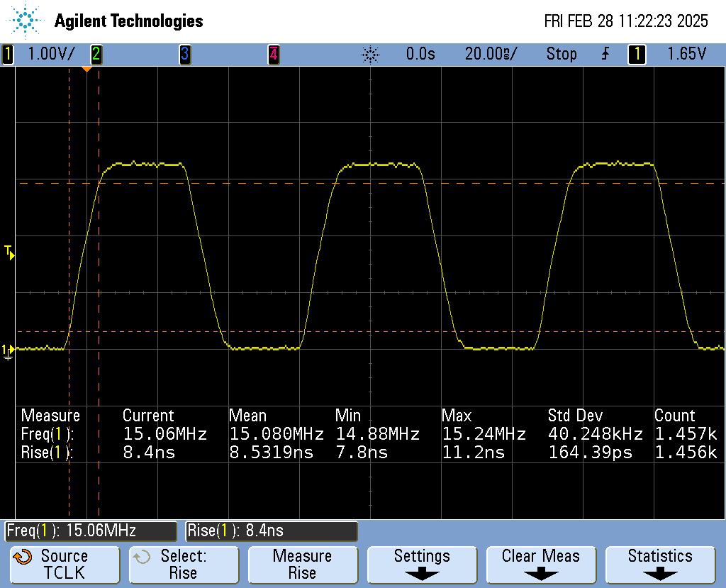Image resolution: width=726 pixels, height=588 pixels.
Task: Click the rising edge trigger slope icon
Action: [x=605, y=54]
